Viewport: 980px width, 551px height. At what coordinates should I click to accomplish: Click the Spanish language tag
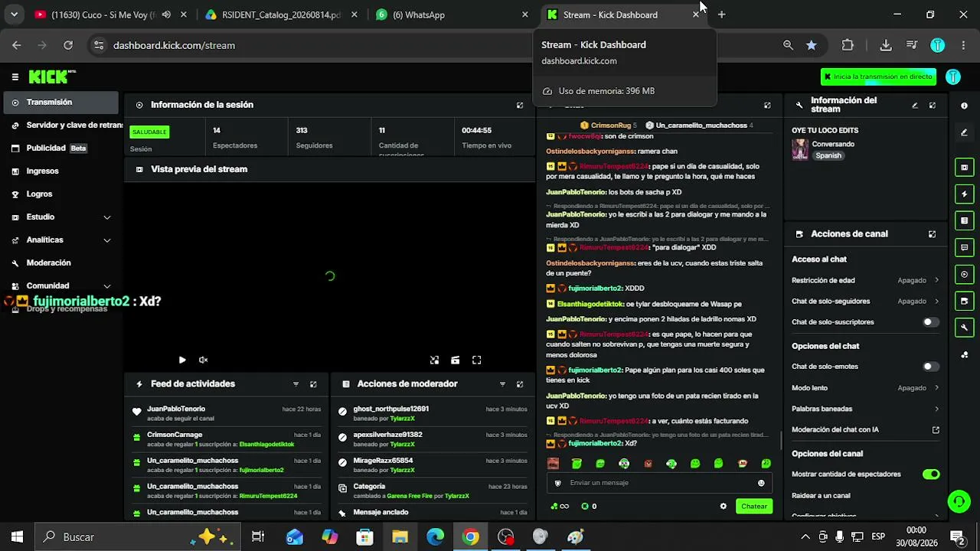pyautogui.click(x=828, y=155)
